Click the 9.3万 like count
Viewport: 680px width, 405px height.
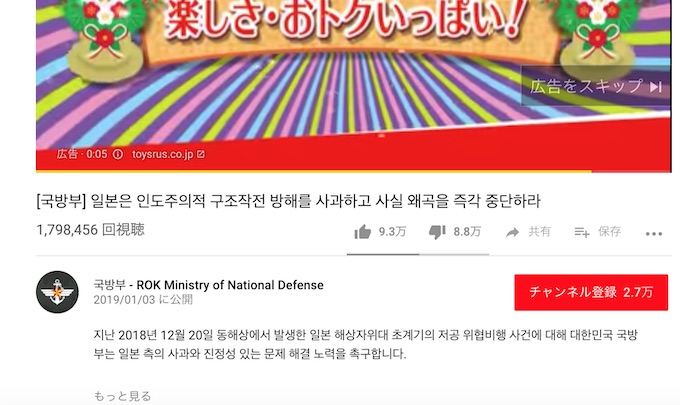[392, 232]
